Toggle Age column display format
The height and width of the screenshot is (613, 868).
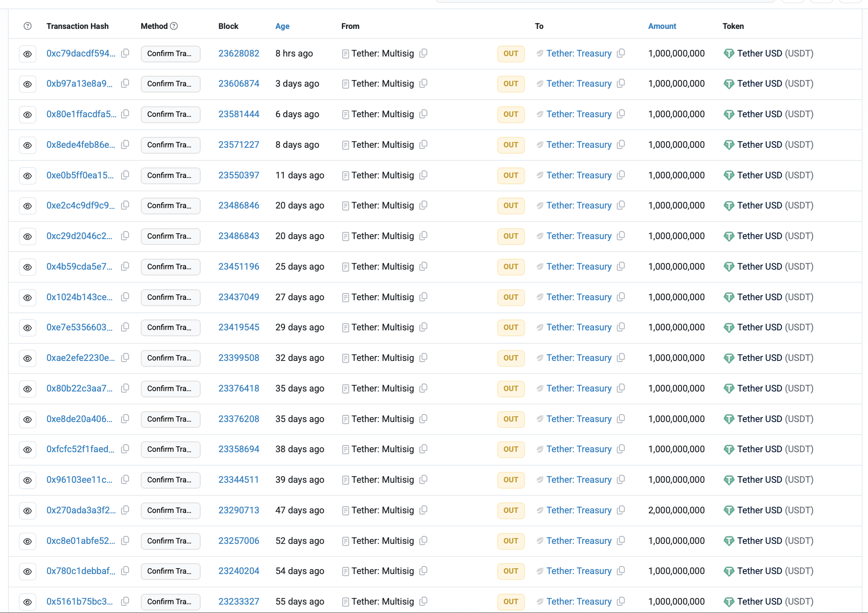pyautogui.click(x=282, y=26)
